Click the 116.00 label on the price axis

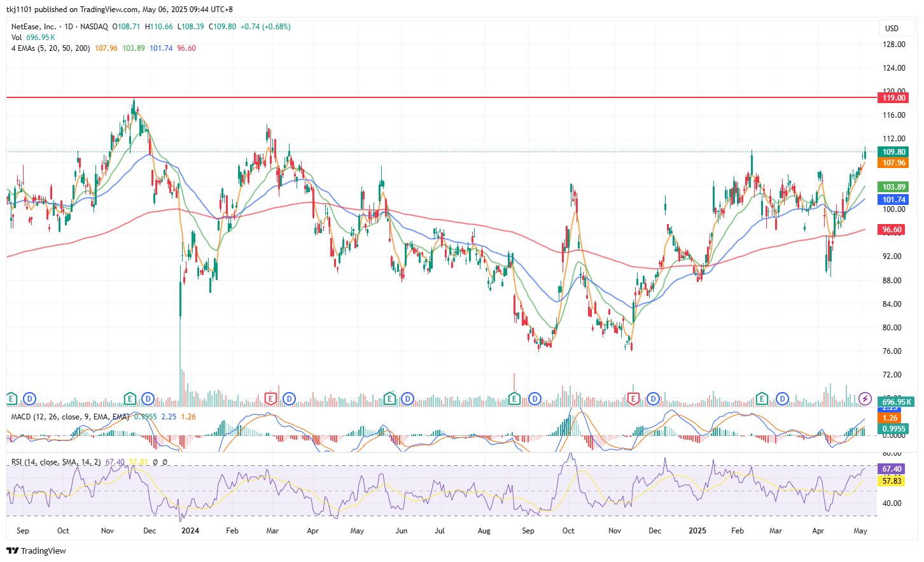(894, 115)
